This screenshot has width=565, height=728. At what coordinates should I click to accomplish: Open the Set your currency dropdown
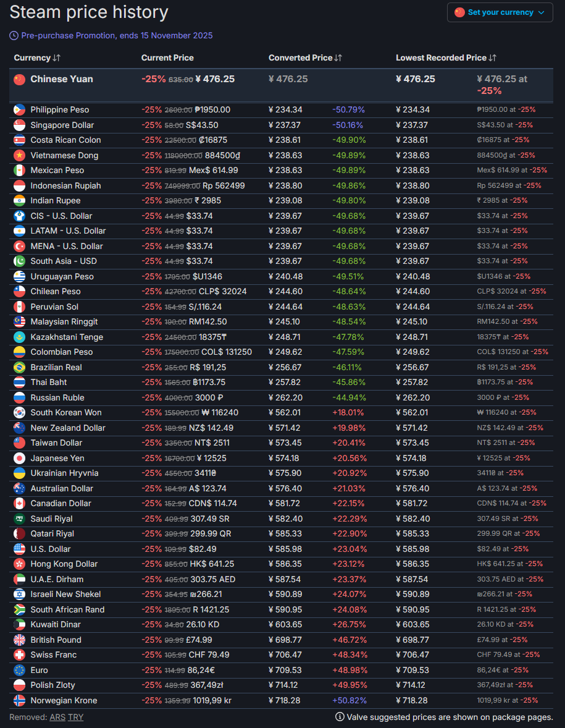(500, 12)
